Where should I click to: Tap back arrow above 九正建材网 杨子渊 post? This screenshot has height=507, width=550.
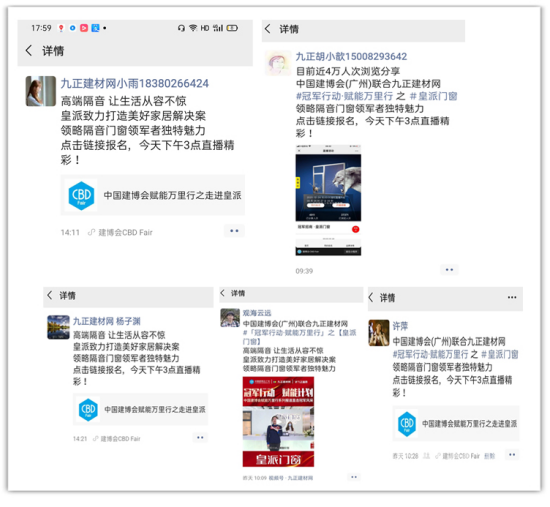50,295
